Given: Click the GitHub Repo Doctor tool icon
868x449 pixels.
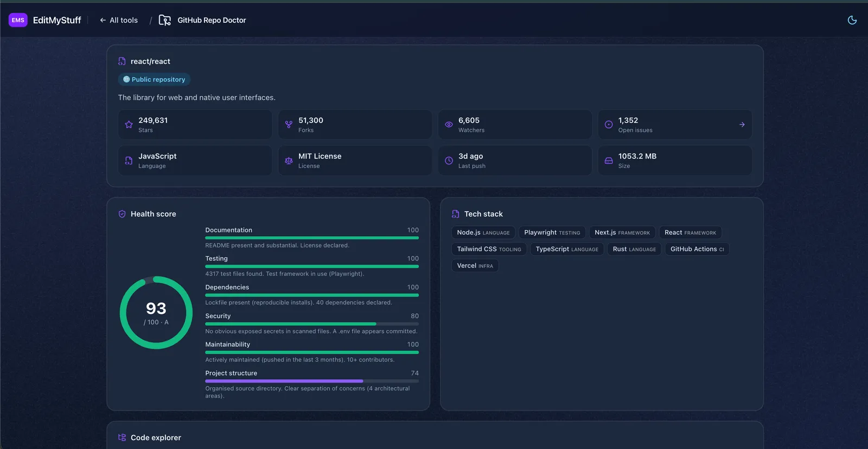Looking at the screenshot, I should point(164,20).
